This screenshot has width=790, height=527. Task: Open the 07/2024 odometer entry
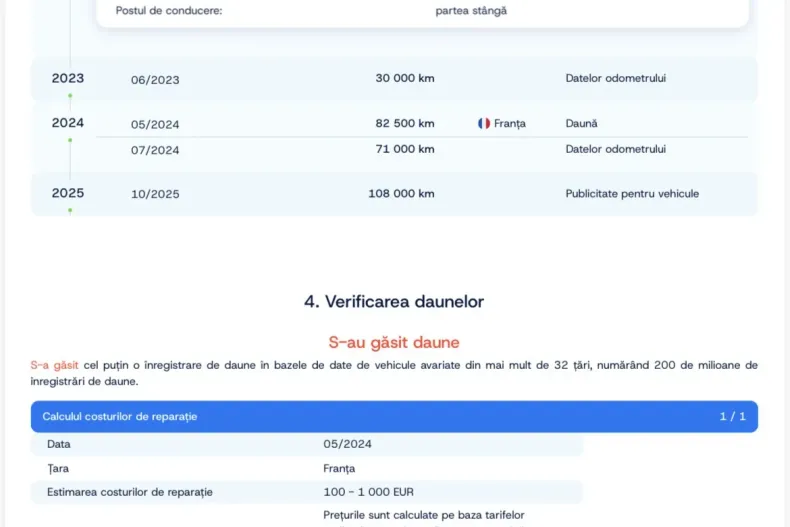(422, 150)
